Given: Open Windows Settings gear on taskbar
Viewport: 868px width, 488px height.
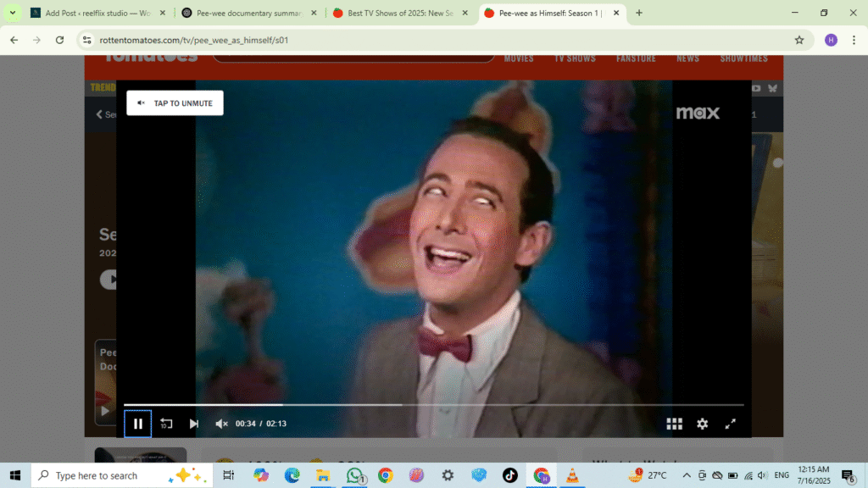Looking at the screenshot, I should click(x=448, y=475).
